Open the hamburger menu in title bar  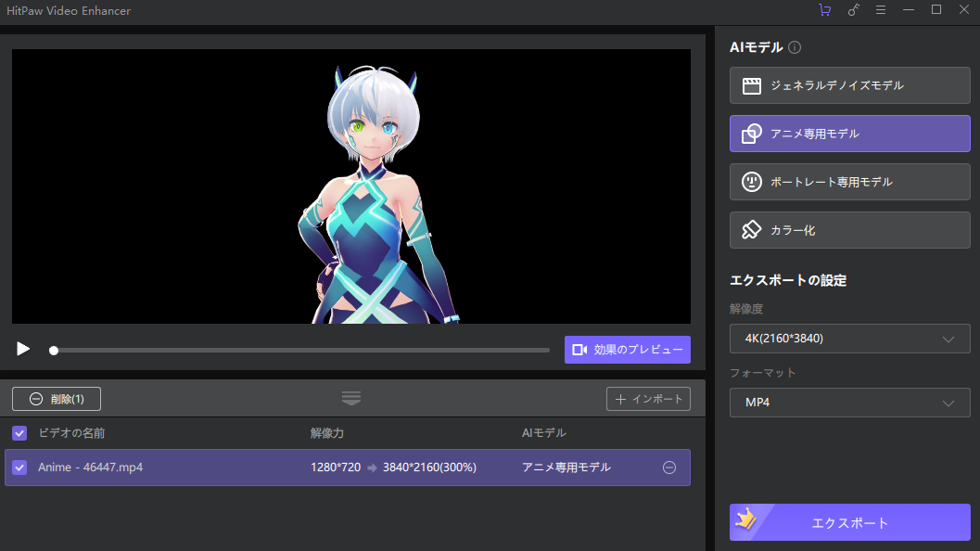tap(881, 10)
